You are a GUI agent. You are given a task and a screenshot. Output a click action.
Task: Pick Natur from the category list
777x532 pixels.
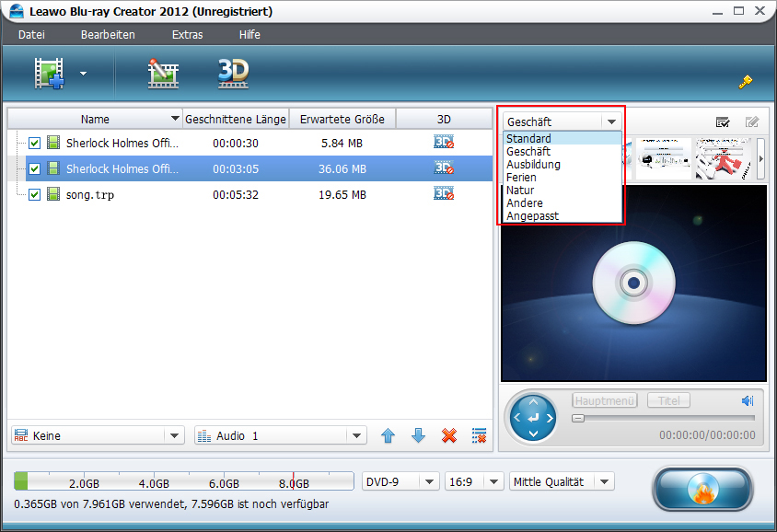562,191
